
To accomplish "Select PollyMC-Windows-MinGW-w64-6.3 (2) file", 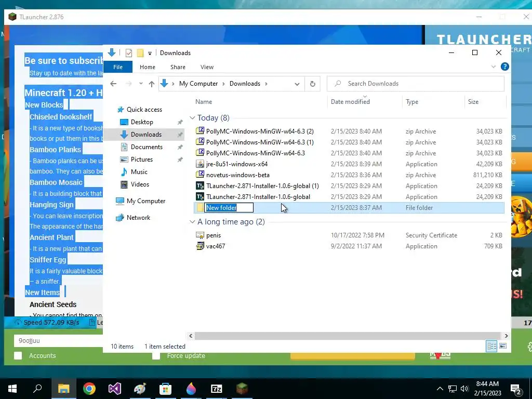I will pos(260,131).
